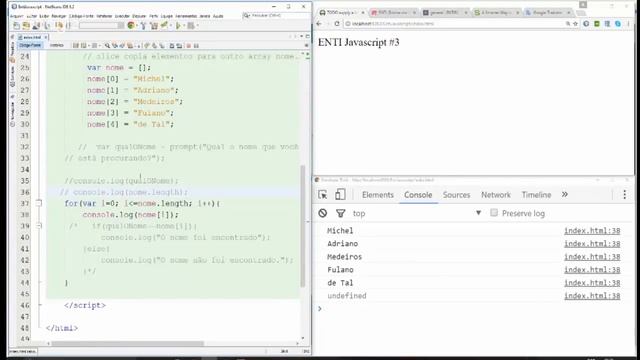Run the project with green play icon
This screenshot has width=640, height=360.
[178, 26]
